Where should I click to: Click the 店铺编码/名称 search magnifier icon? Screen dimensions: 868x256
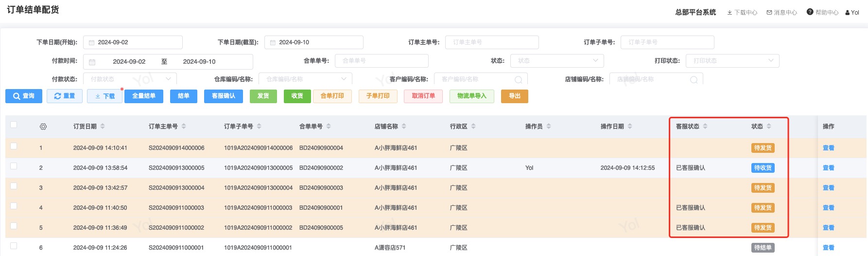point(694,79)
